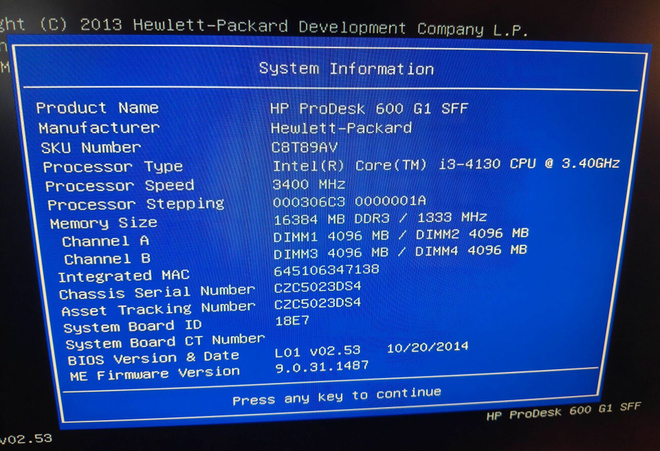660x451 pixels.
Task: Click the stepping value 000306C3 0000001A
Action: 349,201
